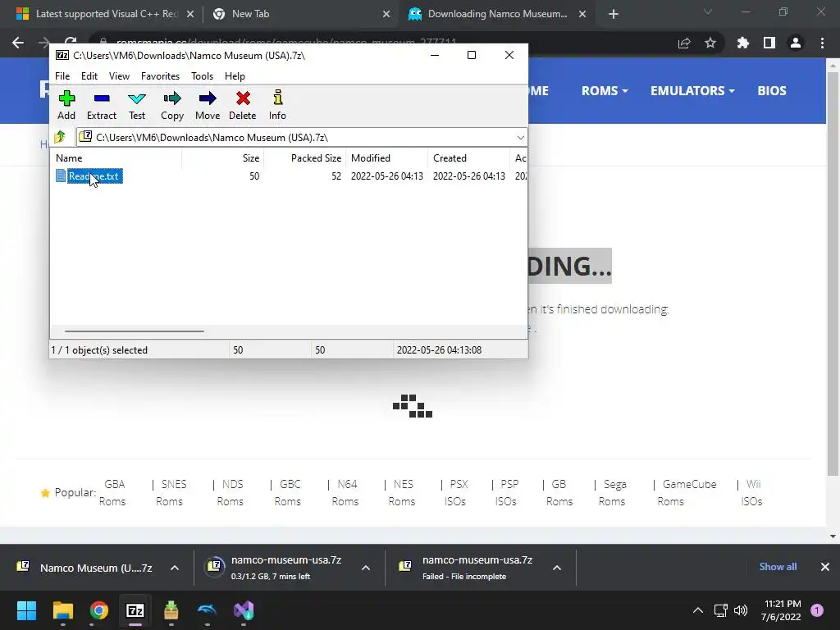Show hidden system tray icons
The width and height of the screenshot is (840, 630).
tap(698, 610)
